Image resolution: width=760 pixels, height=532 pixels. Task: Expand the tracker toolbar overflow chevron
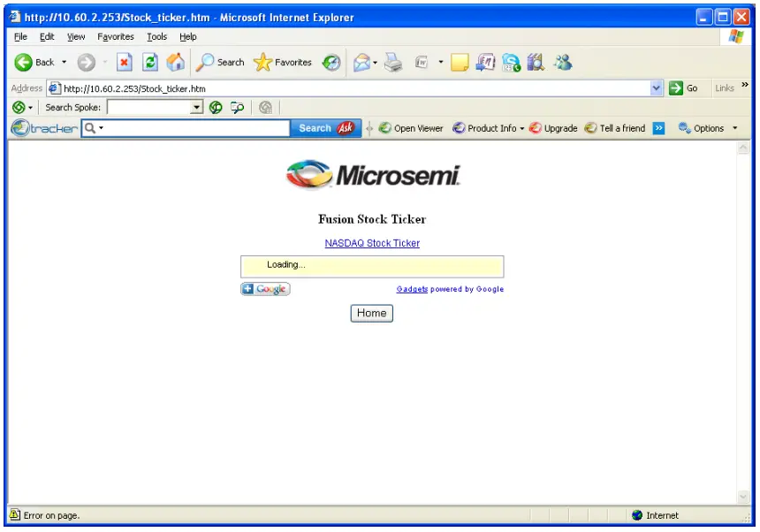[658, 128]
